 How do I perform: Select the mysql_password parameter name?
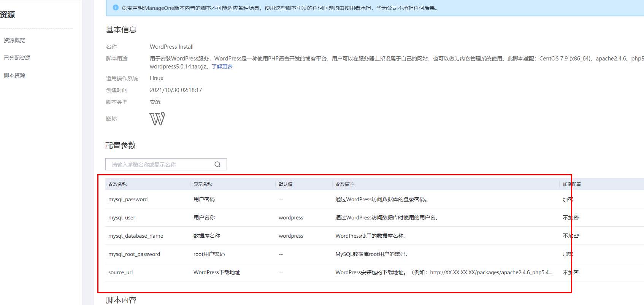tap(128, 199)
